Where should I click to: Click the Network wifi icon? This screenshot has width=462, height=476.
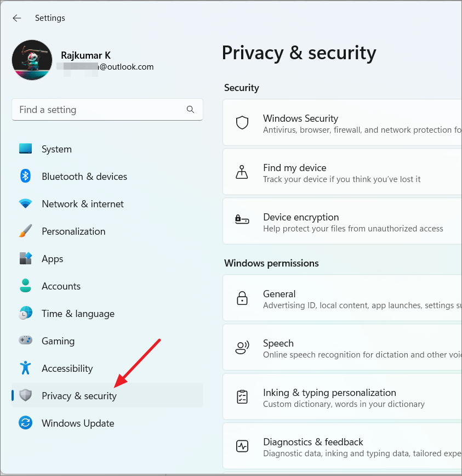[x=25, y=203]
